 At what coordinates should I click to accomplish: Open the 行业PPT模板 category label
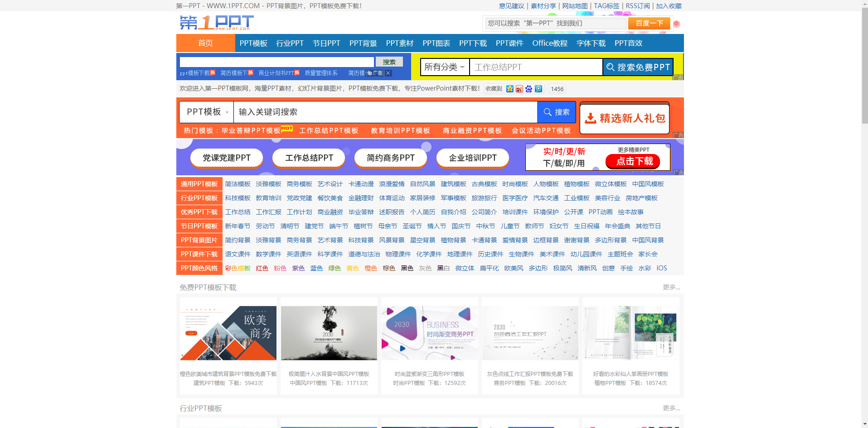point(199,198)
